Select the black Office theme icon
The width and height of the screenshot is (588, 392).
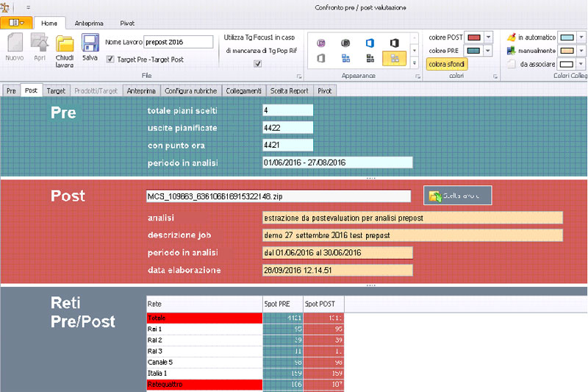coord(395,43)
